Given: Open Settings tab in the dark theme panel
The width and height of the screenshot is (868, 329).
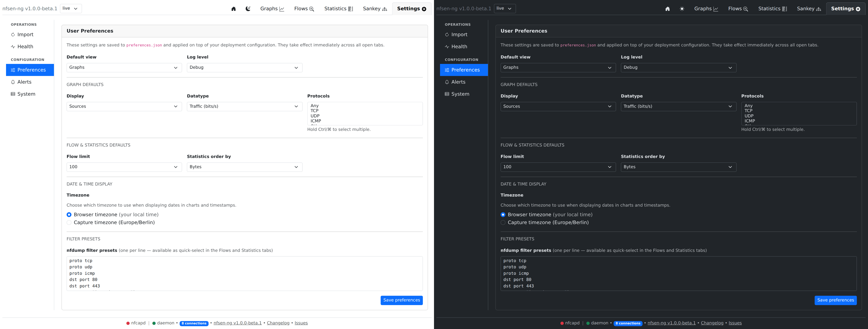Looking at the screenshot, I should point(846,9).
